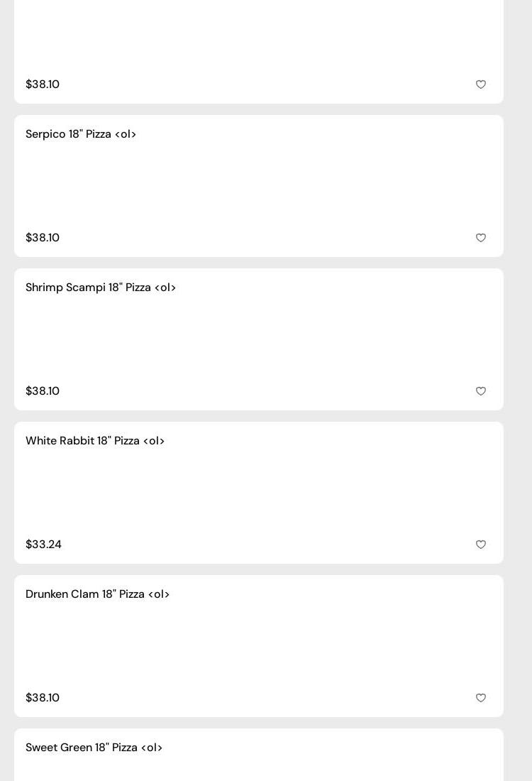Click the blank body of White Rabbit card

[x=259, y=493]
